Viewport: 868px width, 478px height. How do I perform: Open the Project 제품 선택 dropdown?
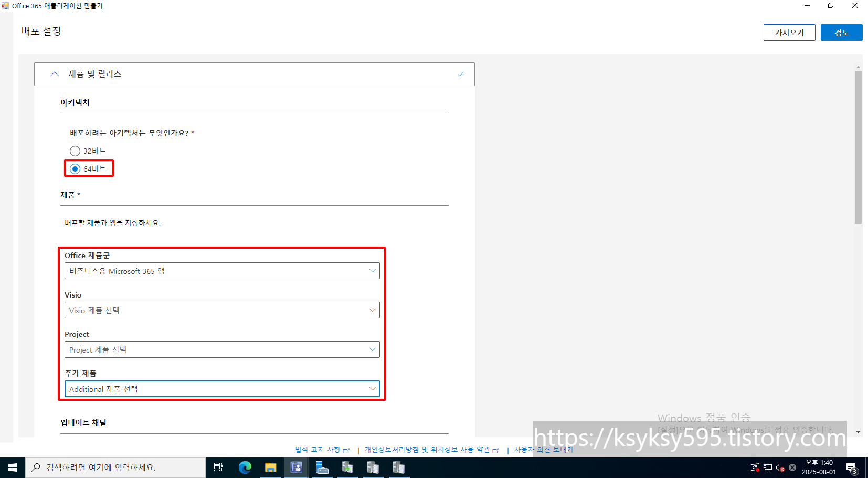point(222,349)
